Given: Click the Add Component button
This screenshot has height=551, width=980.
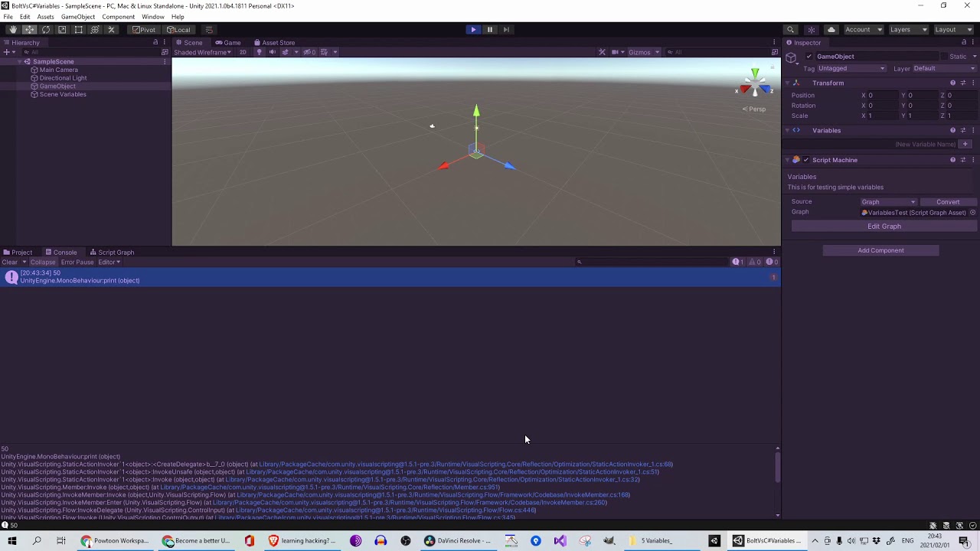Looking at the screenshot, I should (880, 250).
